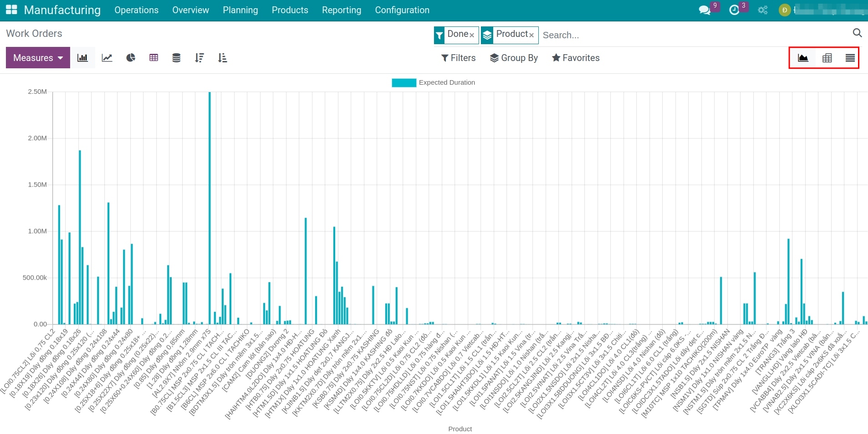Switch to line chart mode
The width and height of the screenshot is (868, 434).
107,58
